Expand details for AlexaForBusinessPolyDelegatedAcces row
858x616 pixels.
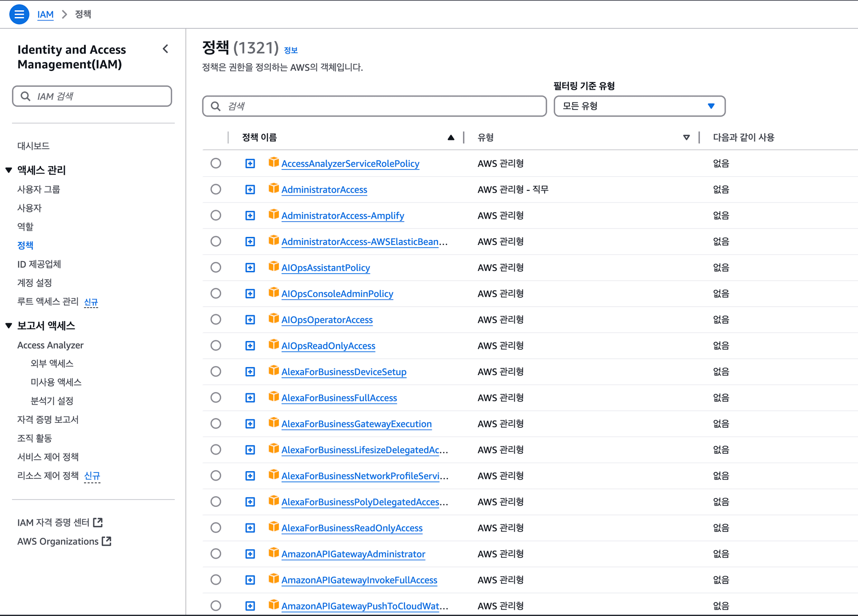[250, 502]
